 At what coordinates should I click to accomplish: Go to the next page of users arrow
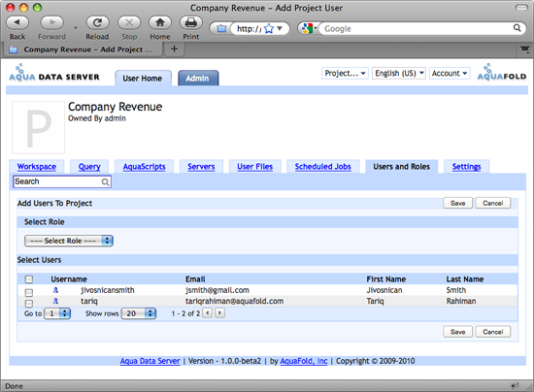(x=220, y=312)
